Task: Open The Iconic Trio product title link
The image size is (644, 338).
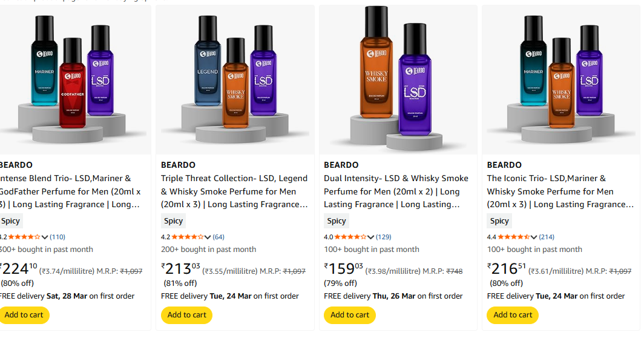Action: 559,191
